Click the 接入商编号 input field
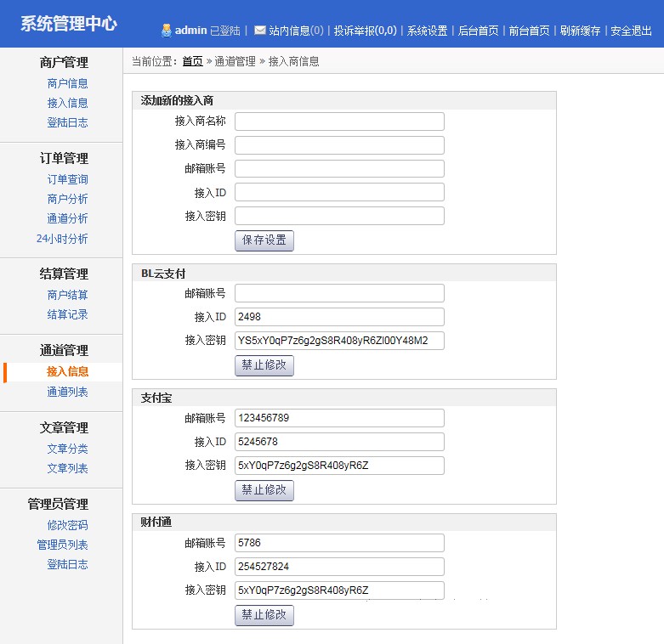The height and width of the screenshot is (644, 664). point(339,145)
